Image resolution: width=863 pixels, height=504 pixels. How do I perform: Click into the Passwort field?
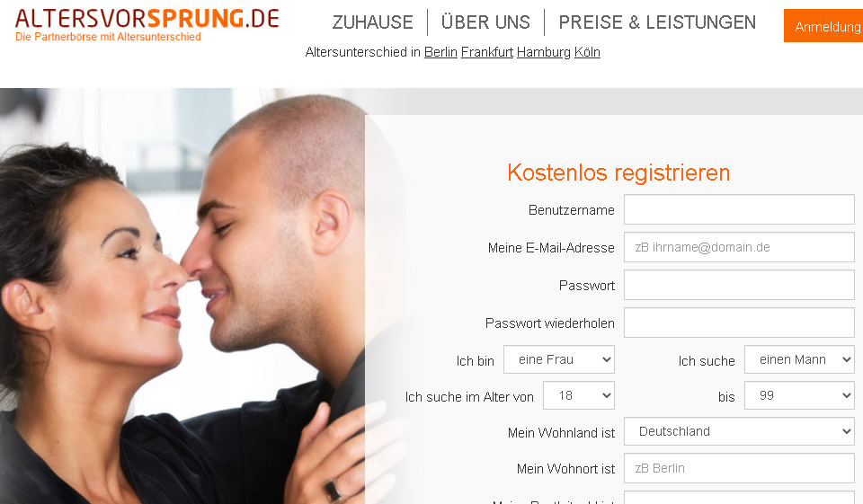(x=739, y=285)
